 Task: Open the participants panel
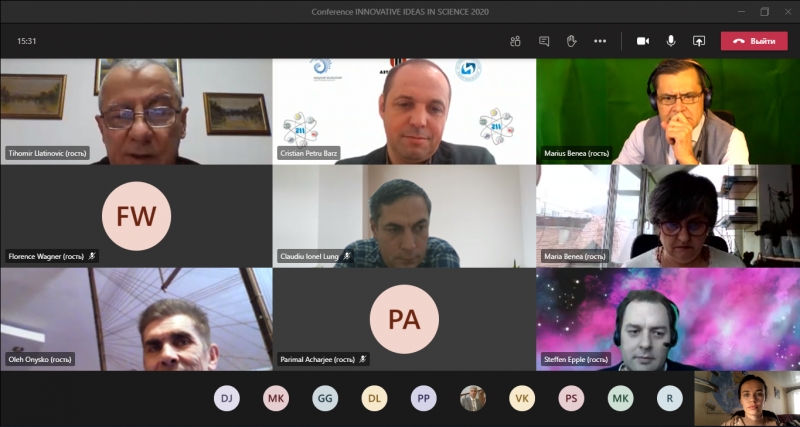pos(515,41)
